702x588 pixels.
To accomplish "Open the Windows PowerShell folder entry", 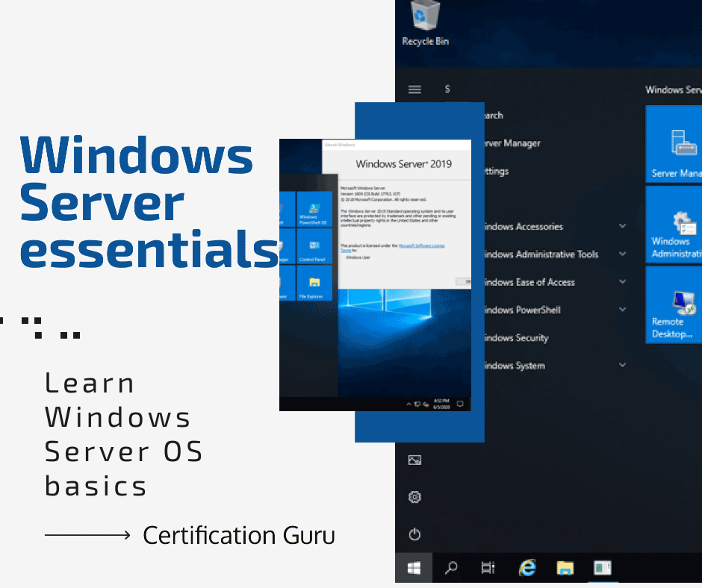I will (523, 310).
